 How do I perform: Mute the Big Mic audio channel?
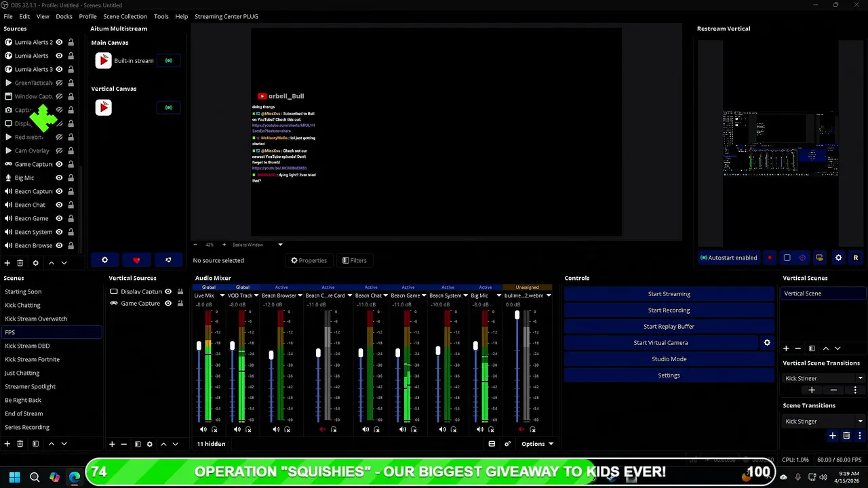(479, 429)
